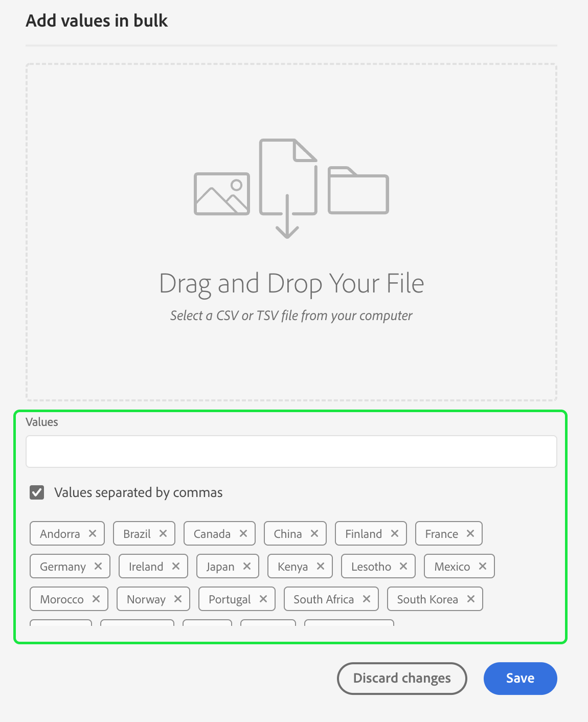This screenshot has width=588, height=722.
Task: Select the Canada tag label
Action: pyautogui.click(x=212, y=534)
